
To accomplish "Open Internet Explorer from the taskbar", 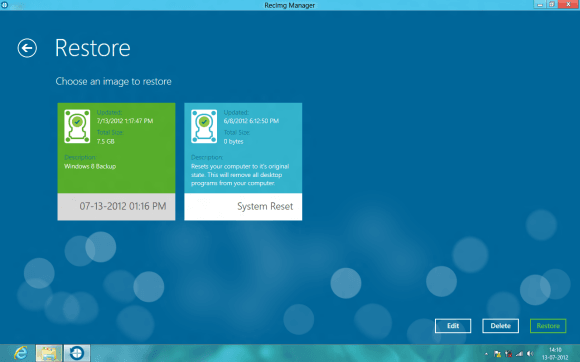I will [x=21, y=353].
